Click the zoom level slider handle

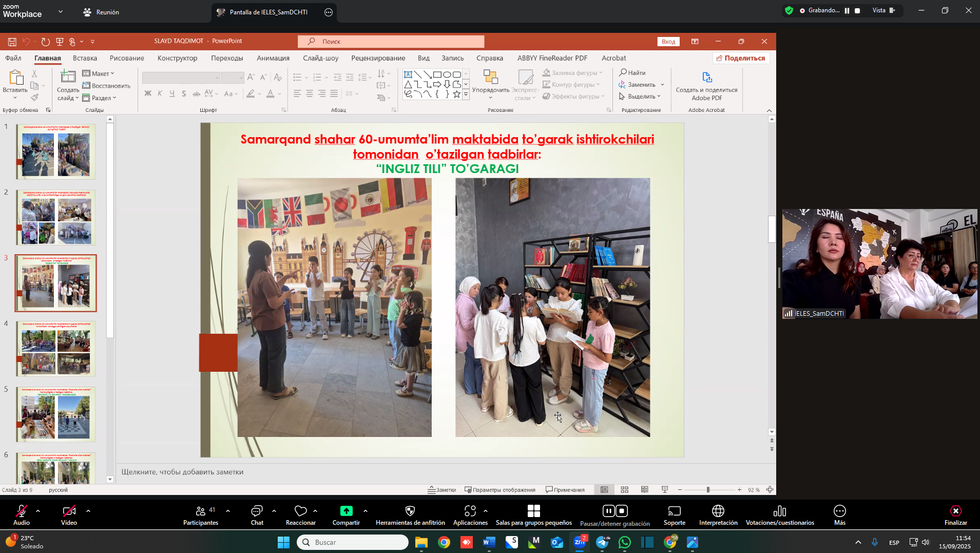click(708, 490)
